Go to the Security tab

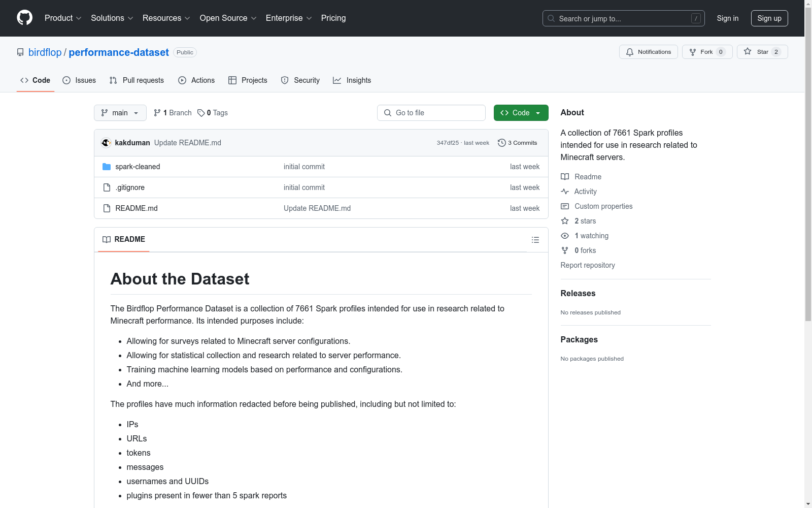click(300, 80)
